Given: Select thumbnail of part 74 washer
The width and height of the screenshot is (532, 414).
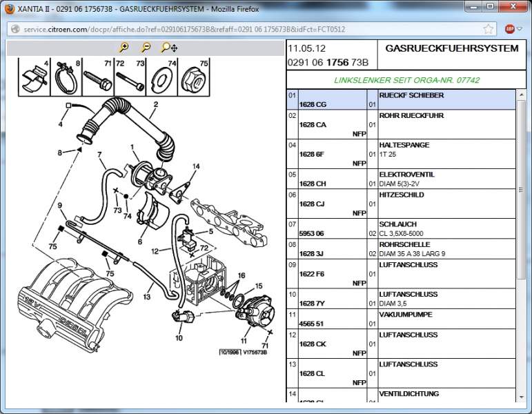Looking at the screenshot, I should (162, 77).
